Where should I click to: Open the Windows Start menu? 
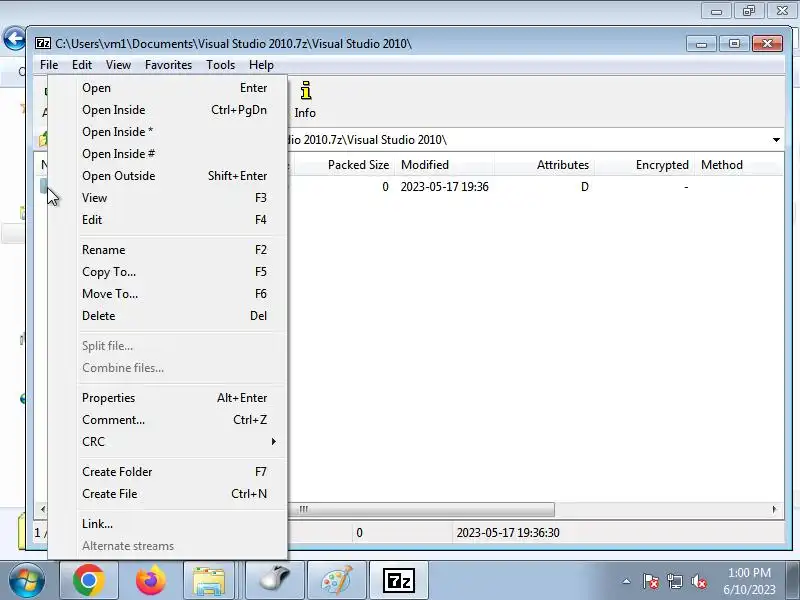pos(27,581)
